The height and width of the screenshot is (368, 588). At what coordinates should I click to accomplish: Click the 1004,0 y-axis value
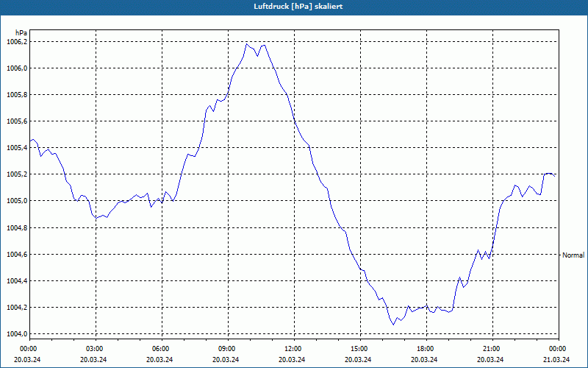[17, 334]
